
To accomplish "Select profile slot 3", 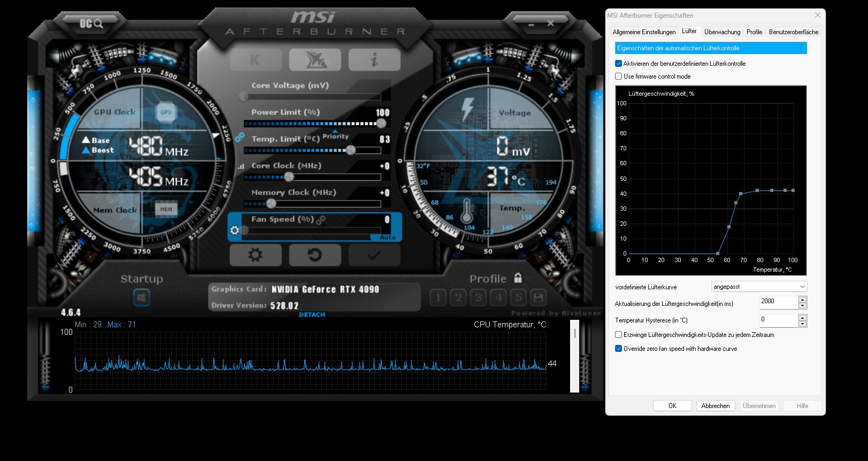I will (478, 297).
